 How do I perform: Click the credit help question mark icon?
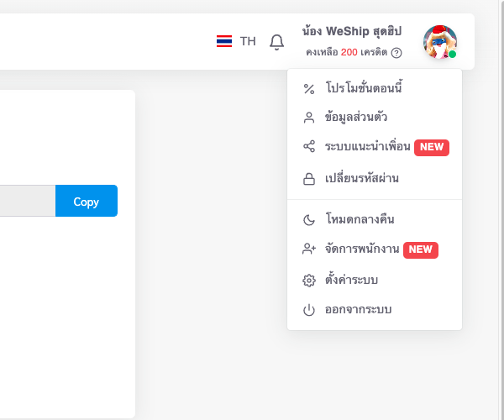[396, 53]
